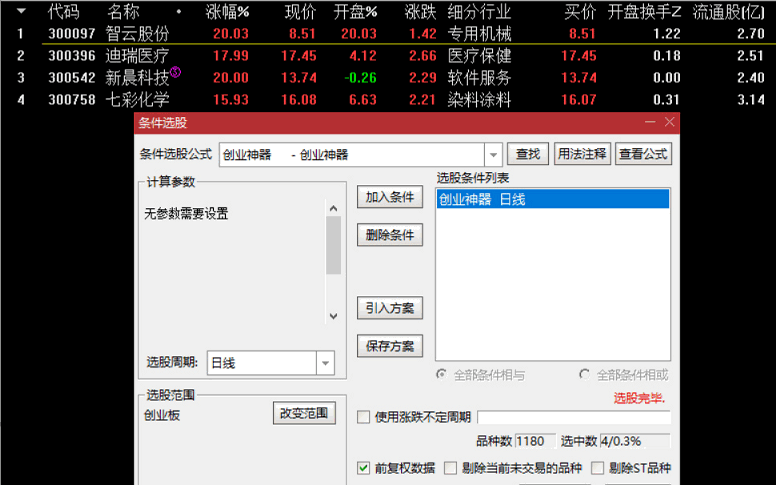Click the parameter scrollbar down arrow

coord(334,316)
